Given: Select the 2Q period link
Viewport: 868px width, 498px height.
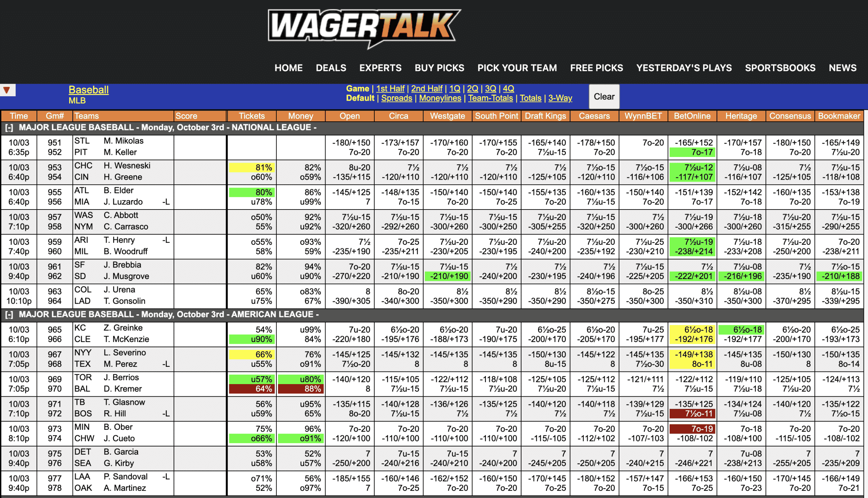Looking at the screenshot, I should click(472, 88).
